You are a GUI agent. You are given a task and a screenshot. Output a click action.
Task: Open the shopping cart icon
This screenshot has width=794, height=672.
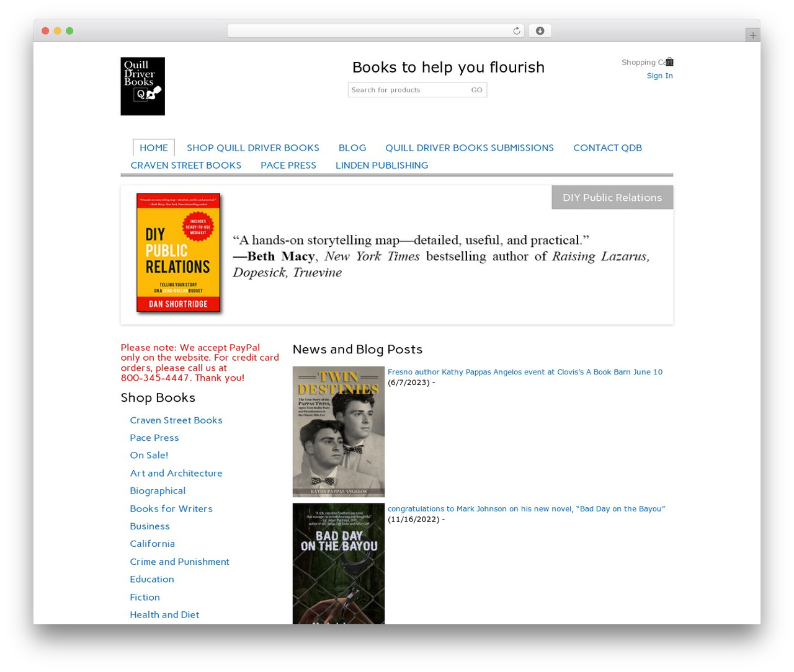pyautogui.click(x=669, y=62)
